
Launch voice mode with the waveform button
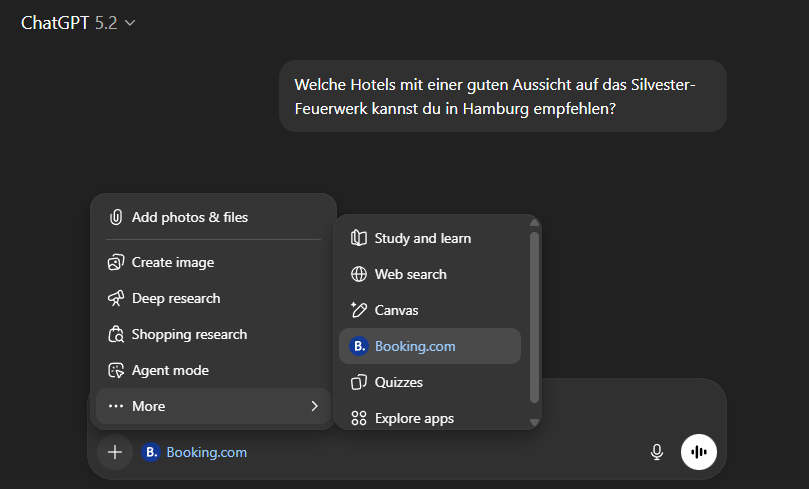[699, 452]
